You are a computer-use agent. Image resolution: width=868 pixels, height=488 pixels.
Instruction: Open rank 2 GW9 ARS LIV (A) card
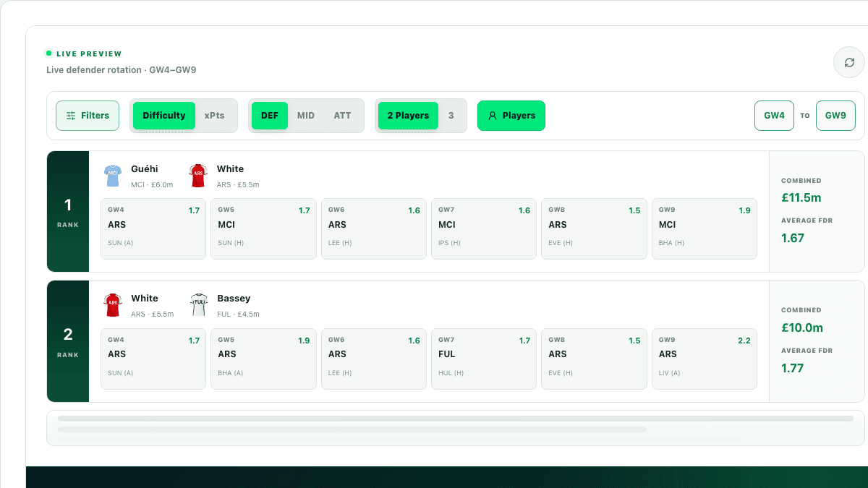705,359
